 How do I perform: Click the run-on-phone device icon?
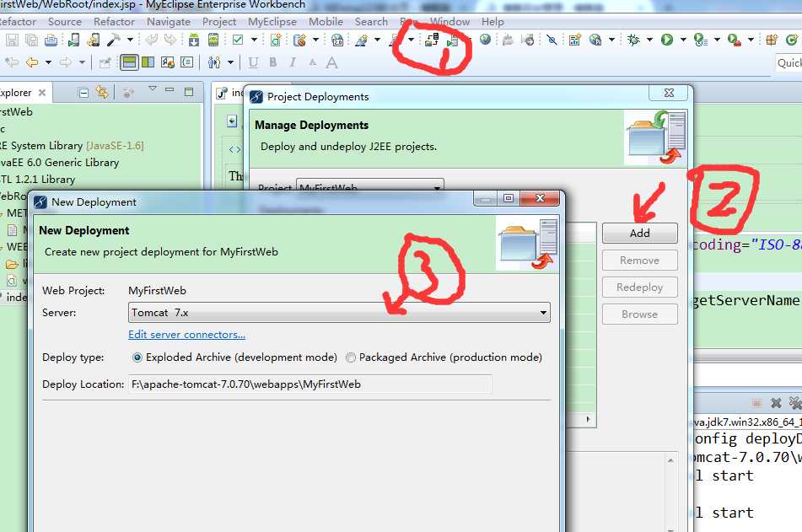pos(74,40)
